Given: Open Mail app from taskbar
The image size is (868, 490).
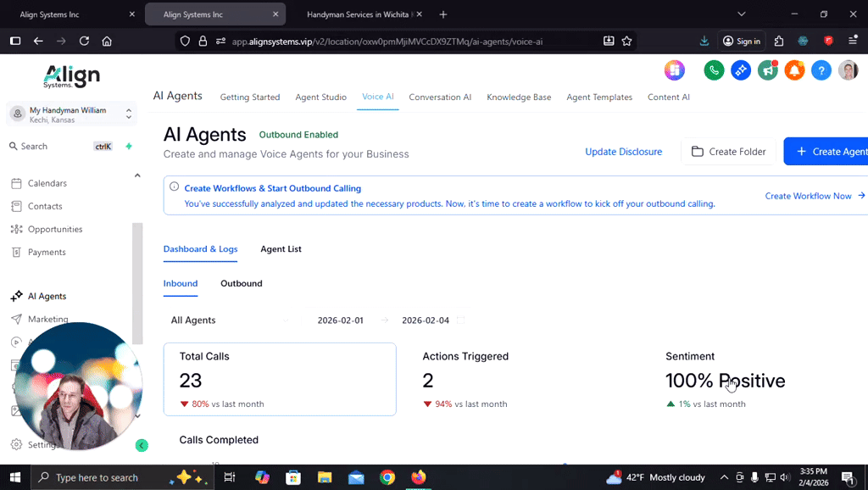Looking at the screenshot, I should tap(356, 477).
